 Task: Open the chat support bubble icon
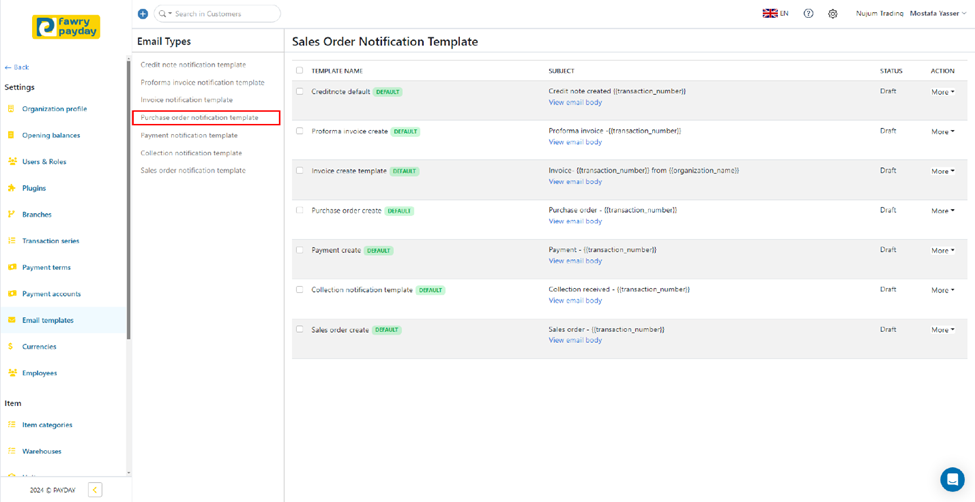pyautogui.click(x=951, y=478)
